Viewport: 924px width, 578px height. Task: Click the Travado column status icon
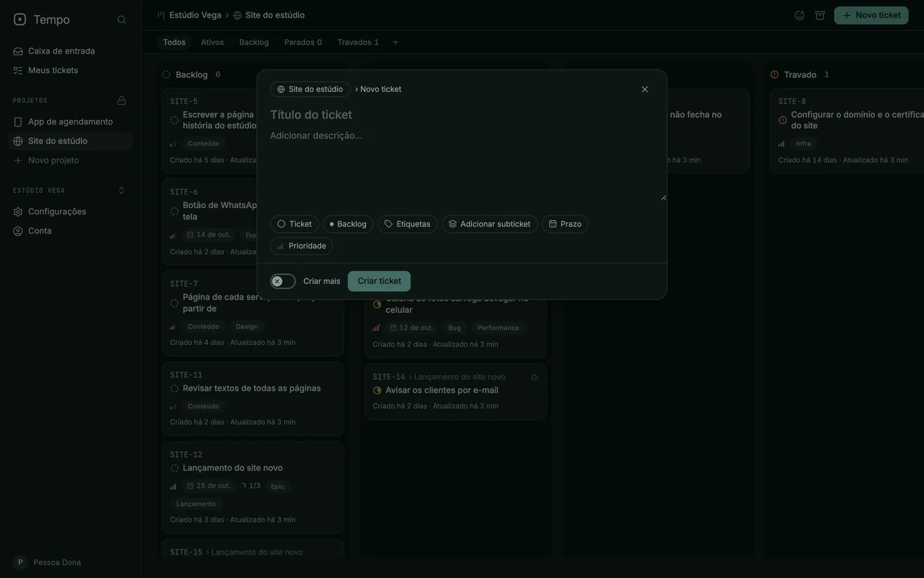click(x=774, y=75)
